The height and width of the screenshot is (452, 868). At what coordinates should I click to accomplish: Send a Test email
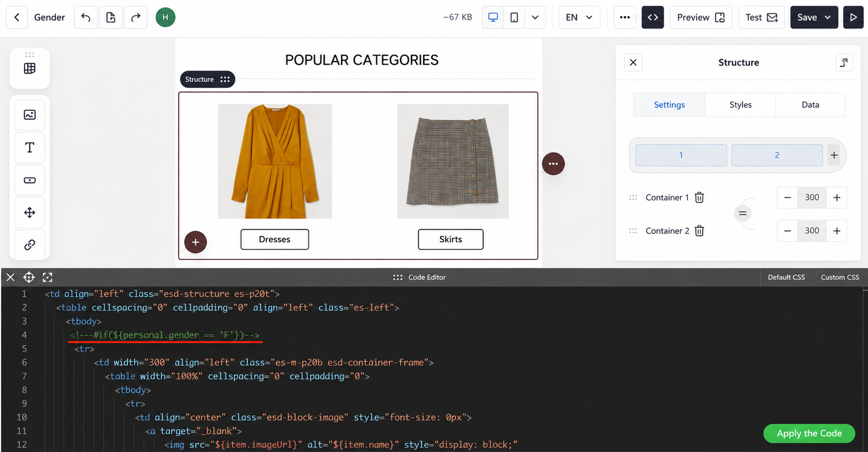point(761,17)
